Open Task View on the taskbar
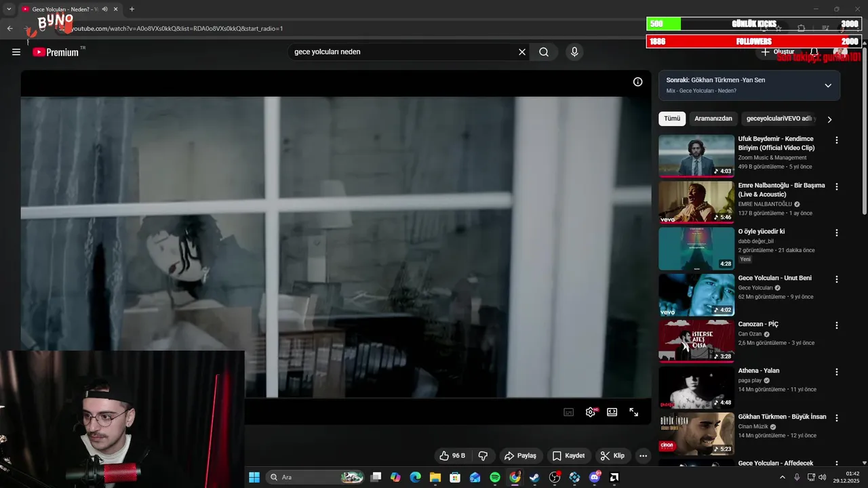This screenshot has width=868, height=488. tap(376, 477)
